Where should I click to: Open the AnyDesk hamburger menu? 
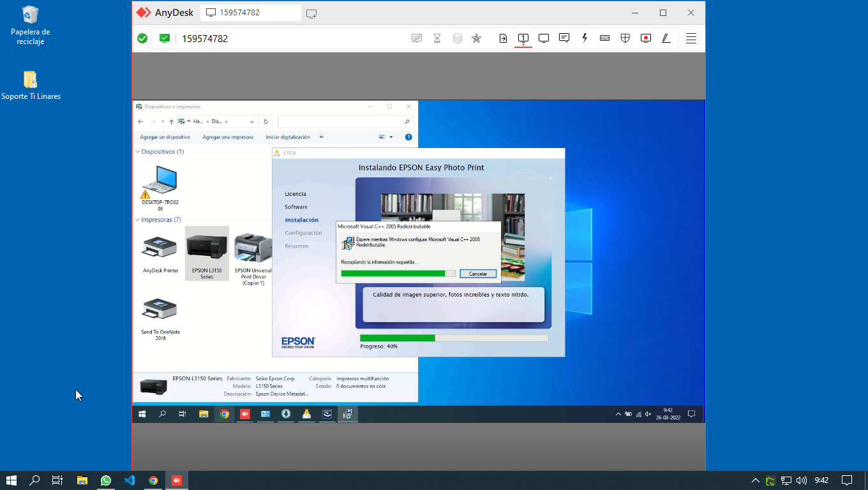pyautogui.click(x=691, y=38)
